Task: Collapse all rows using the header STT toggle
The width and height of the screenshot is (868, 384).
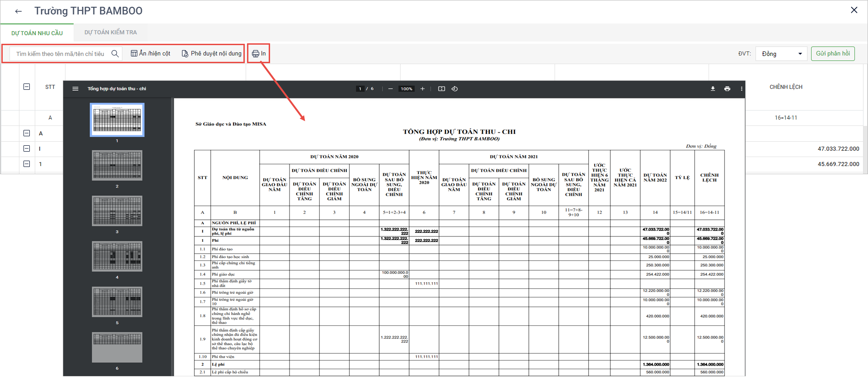Action: 27,87
